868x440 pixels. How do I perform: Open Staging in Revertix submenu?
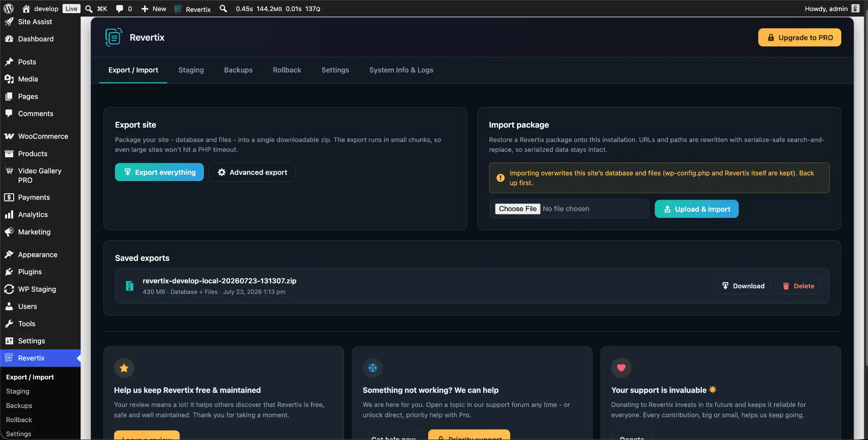tap(18, 391)
